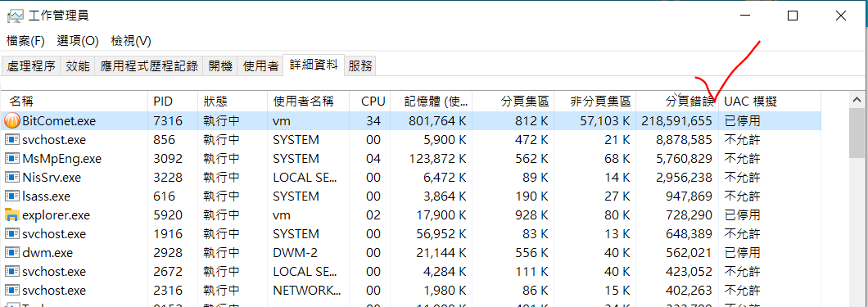The width and height of the screenshot is (868, 307).
Task: Click icon of svchost.exe PID 2316
Action: [x=11, y=290]
